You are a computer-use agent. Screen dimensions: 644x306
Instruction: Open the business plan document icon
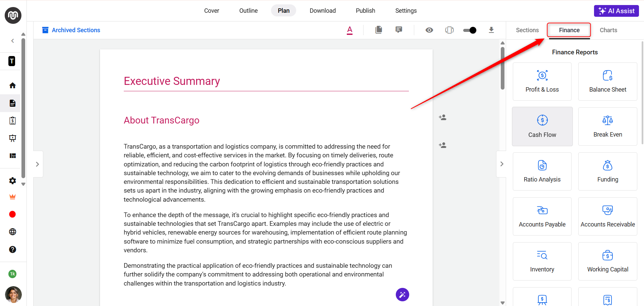click(13, 103)
